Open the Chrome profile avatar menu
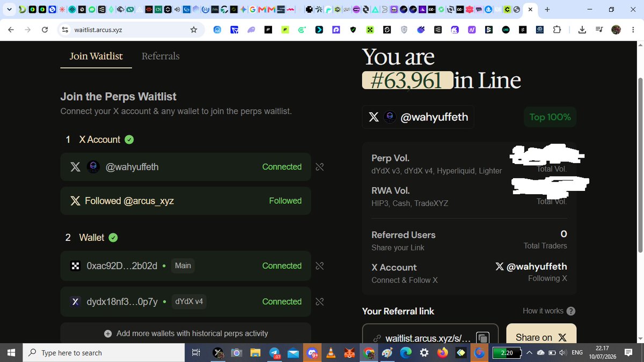Viewport: 644px width, 362px height. [x=616, y=30]
